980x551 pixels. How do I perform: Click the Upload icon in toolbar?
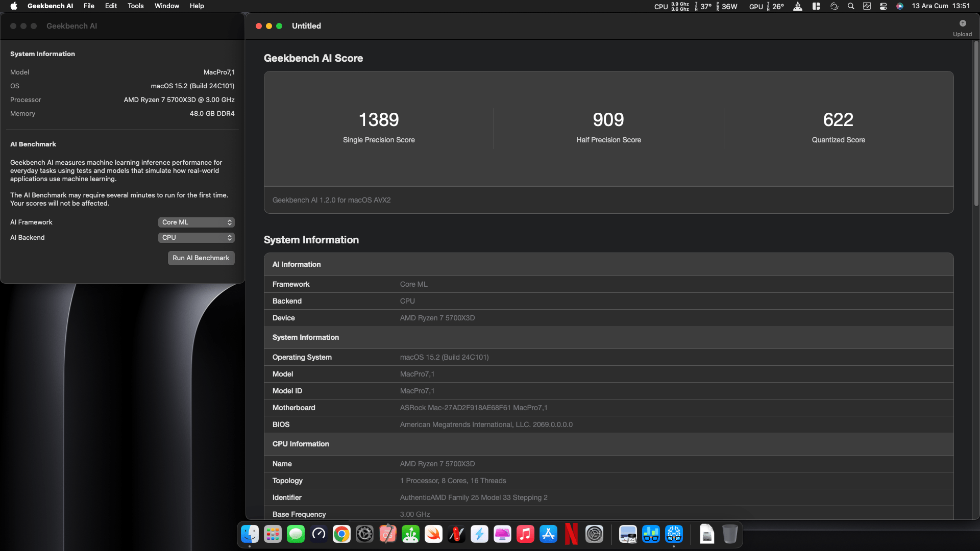962,23
